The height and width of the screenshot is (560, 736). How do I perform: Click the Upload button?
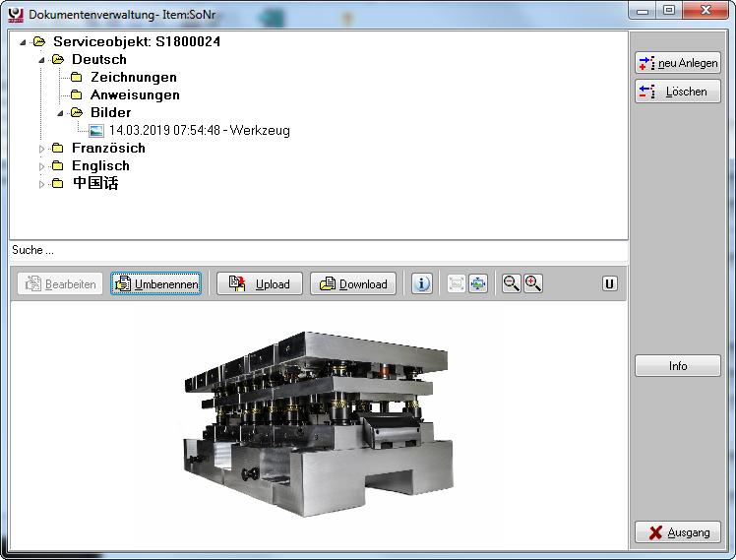pyautogui.click(x=260, y=284)
